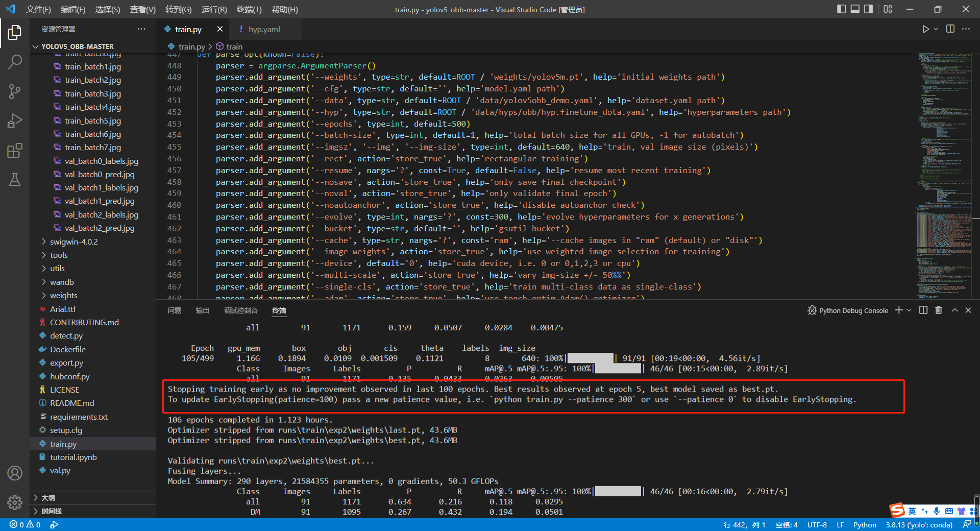
Task: Switch to 问题 problems panel tab
Action: click(x=175, y=310)
